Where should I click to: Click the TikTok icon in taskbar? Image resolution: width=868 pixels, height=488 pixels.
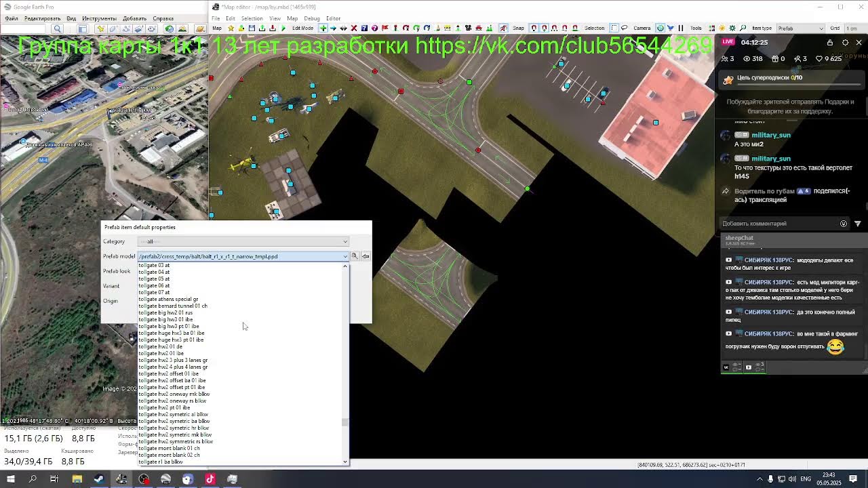[210, 479]
